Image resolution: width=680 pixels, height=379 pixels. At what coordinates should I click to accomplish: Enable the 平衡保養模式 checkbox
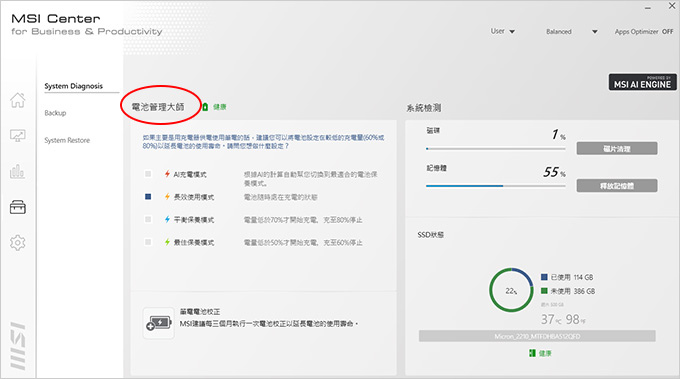point(148,219)
